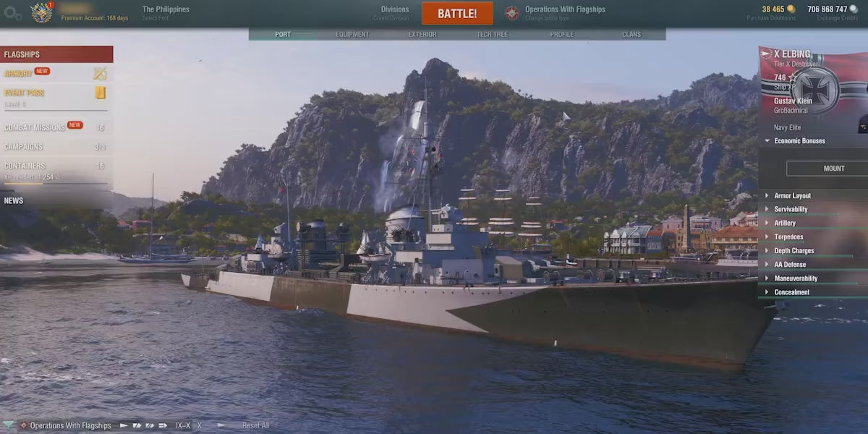Viewport: 868px width, 434px height.
Task: Click the player rank emblem badge
Action: click(42, 12)
